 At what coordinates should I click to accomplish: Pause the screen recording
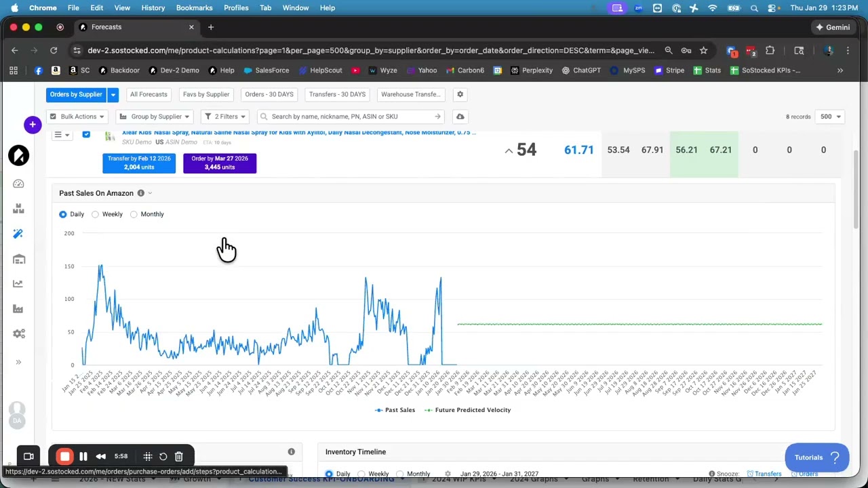(x=83, y=457)
